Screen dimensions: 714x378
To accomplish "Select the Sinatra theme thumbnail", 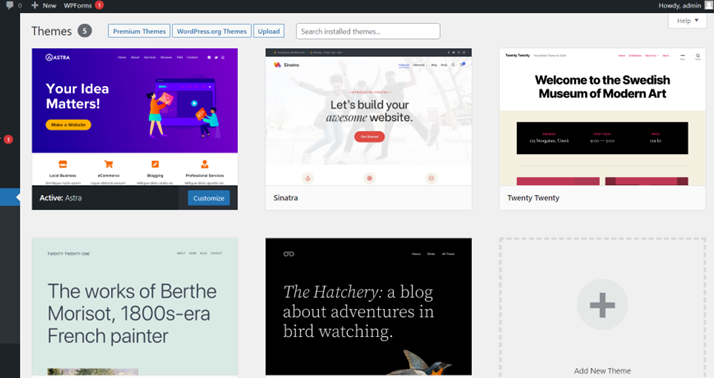I will [x=368, y=117].
